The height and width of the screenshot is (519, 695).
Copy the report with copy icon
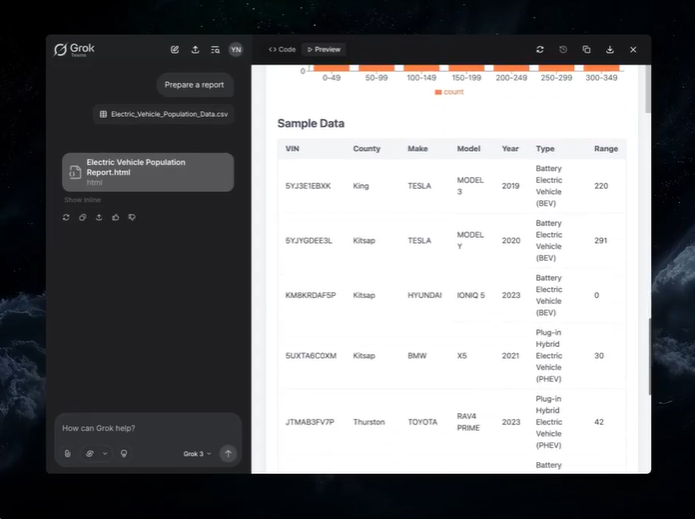point(586,49)
